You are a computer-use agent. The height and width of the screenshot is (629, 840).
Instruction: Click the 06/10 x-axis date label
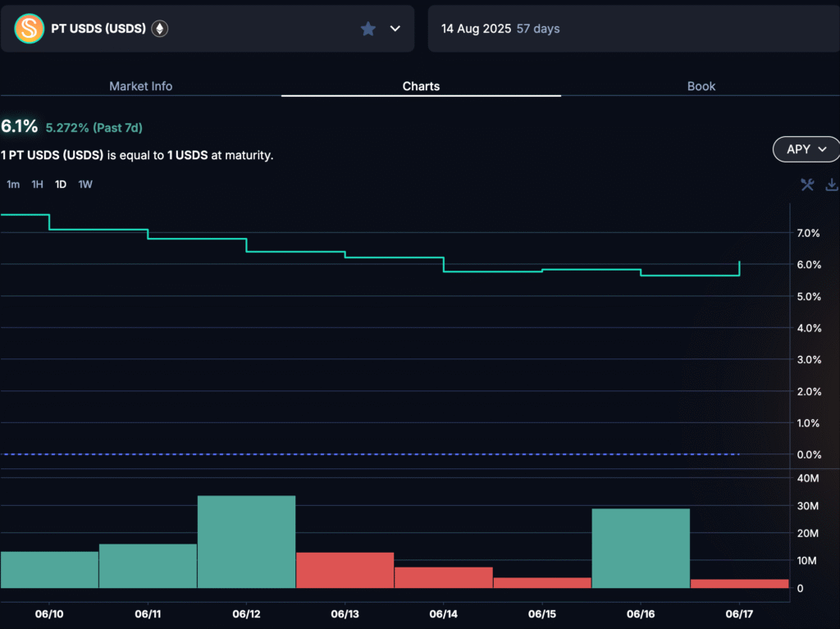pyautogui.click(x=49, y=614)
